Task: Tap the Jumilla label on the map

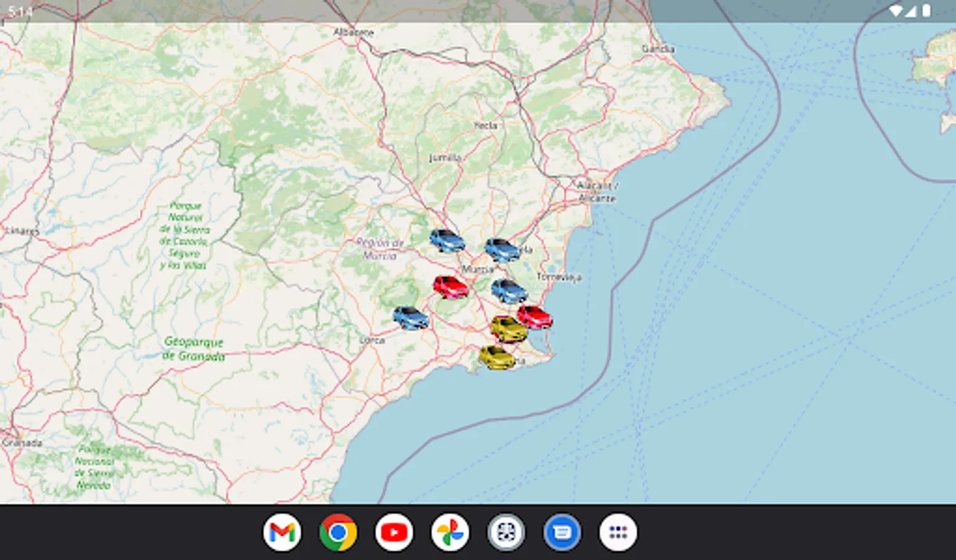Action: 445,157
